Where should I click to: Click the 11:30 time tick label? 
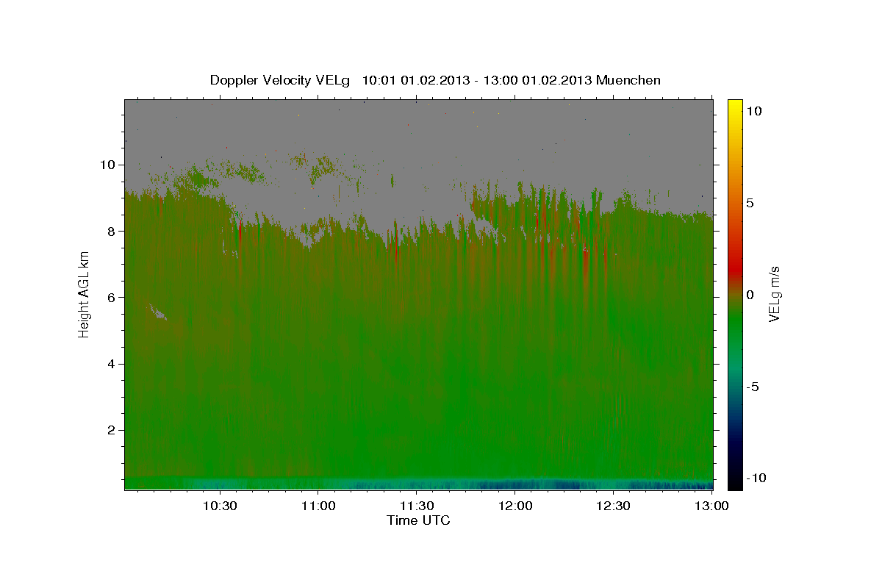[x=416, y=506]
